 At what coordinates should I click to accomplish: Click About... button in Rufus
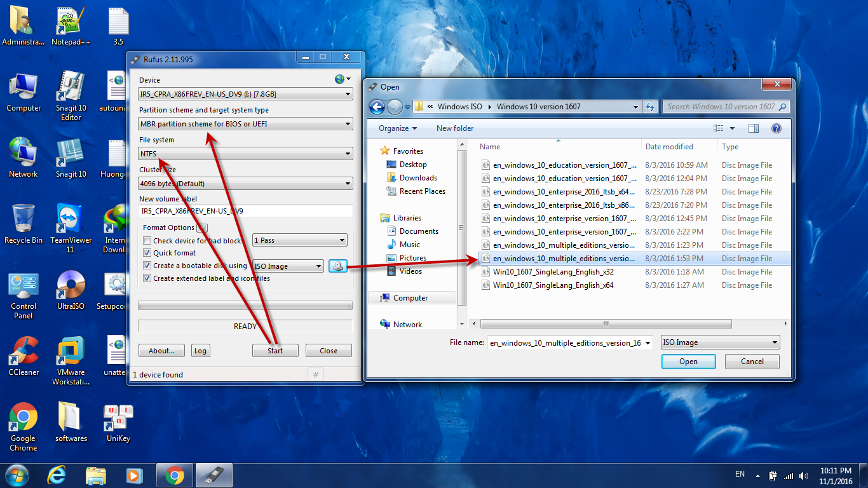161,351
